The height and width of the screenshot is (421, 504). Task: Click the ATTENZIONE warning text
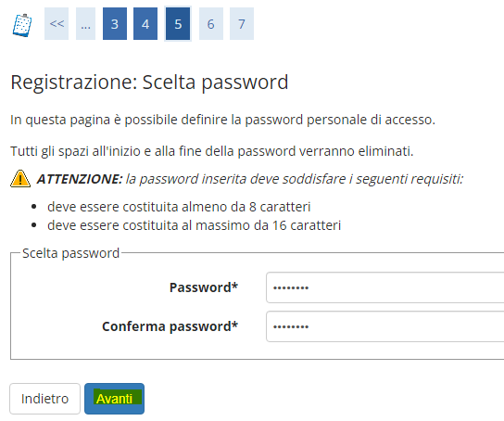(x=250, y=179)
